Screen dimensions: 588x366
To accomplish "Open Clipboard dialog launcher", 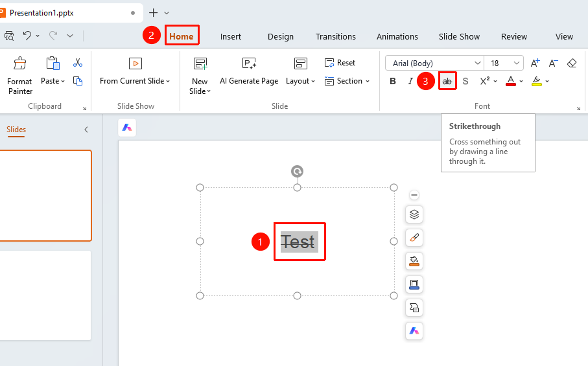I will tap(84, 108).
